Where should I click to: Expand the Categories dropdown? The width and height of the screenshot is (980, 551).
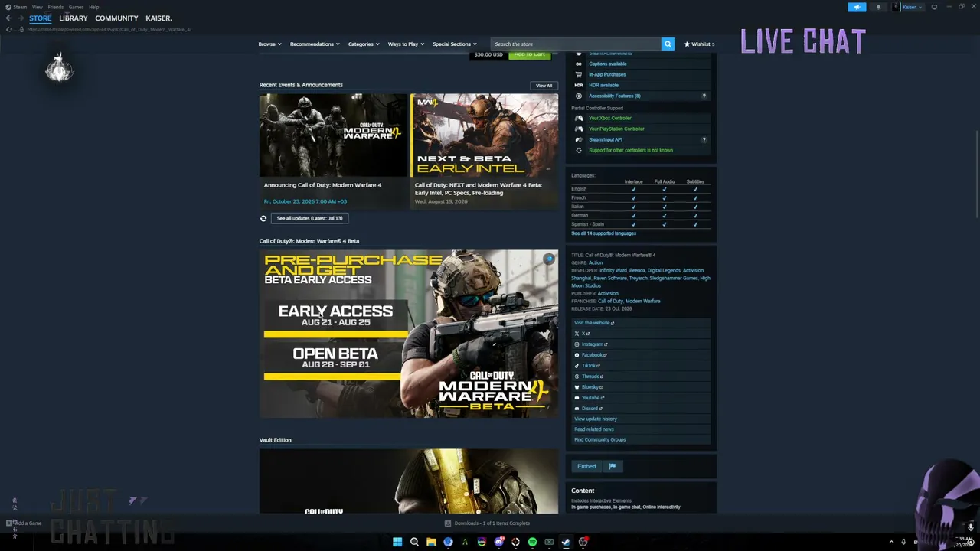(364, 44)
